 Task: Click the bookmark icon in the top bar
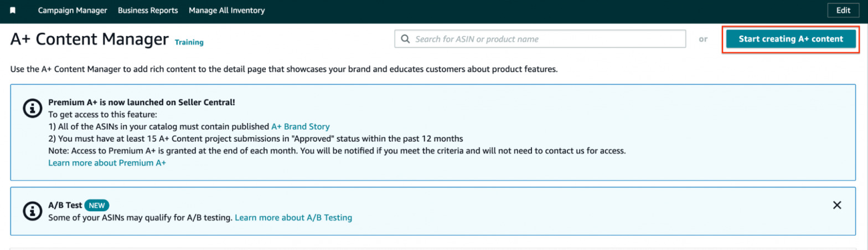pyautogui.click(x=13, y=11)
